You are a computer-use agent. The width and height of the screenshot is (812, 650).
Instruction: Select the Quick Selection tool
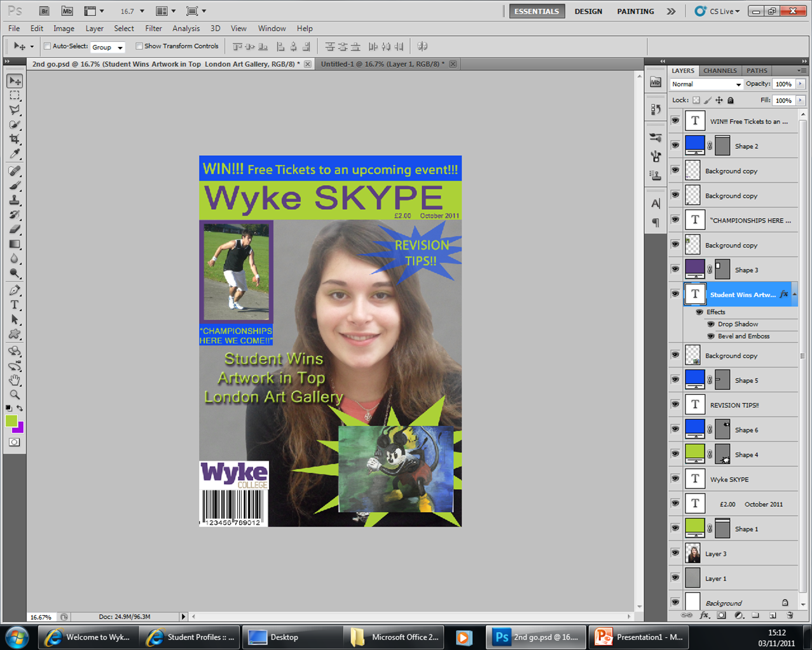(x=15, y=125)
